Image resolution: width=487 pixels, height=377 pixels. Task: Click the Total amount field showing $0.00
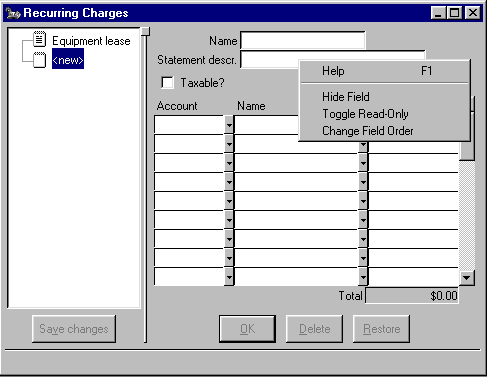412,296
